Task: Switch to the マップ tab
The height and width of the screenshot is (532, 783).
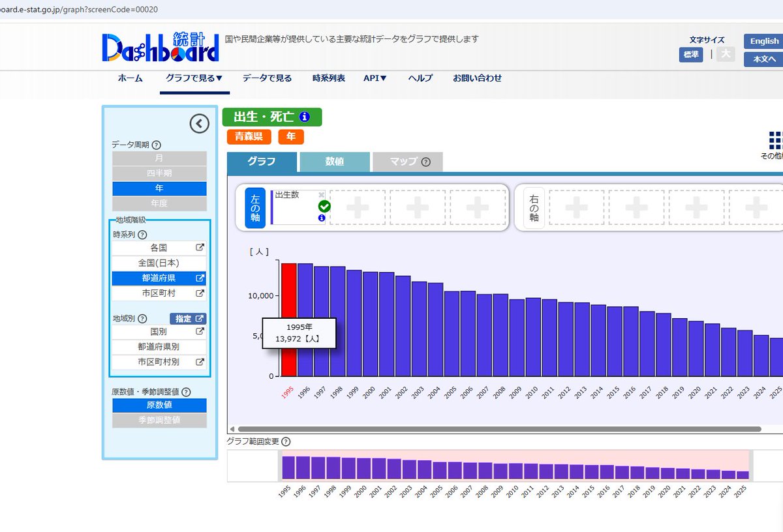Action: tap(408, 162)
